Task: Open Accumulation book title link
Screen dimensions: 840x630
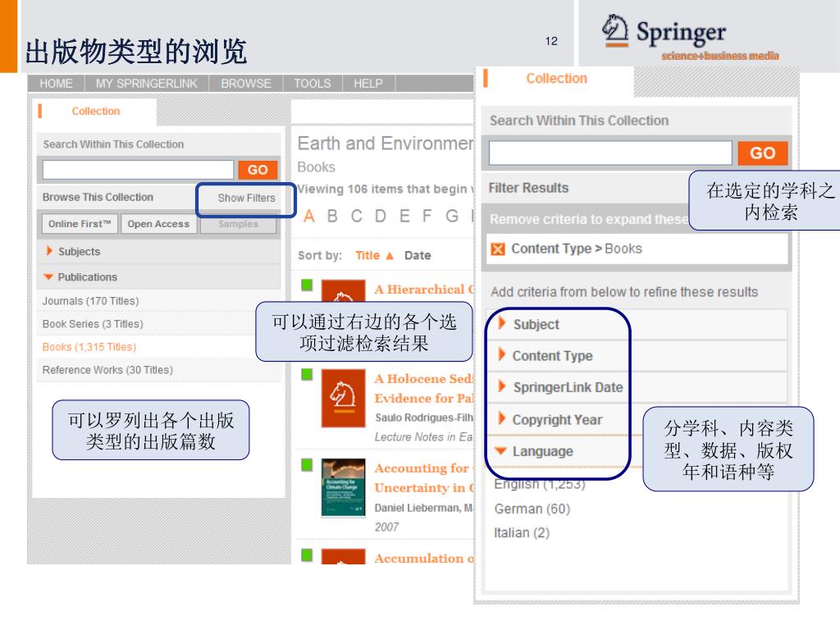Action: coord(424,558)
